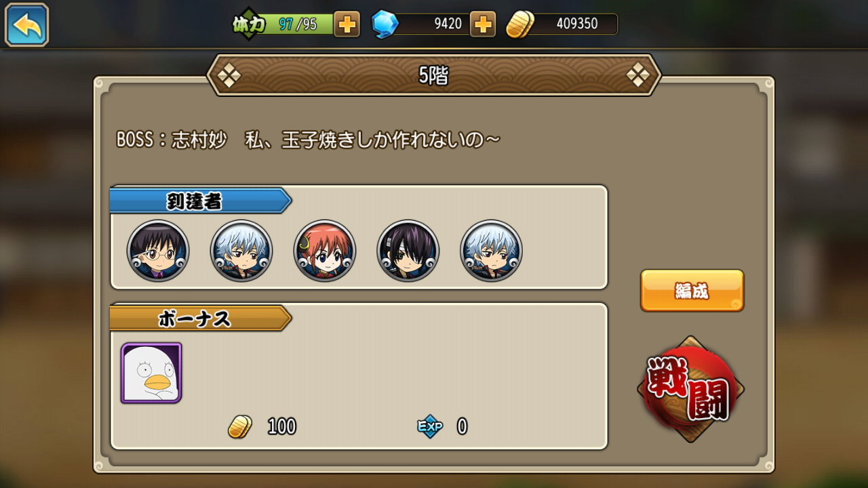Select the dark-haired eyepatch character portrait
Screen dimensions: 868x488
coord(408,251)
